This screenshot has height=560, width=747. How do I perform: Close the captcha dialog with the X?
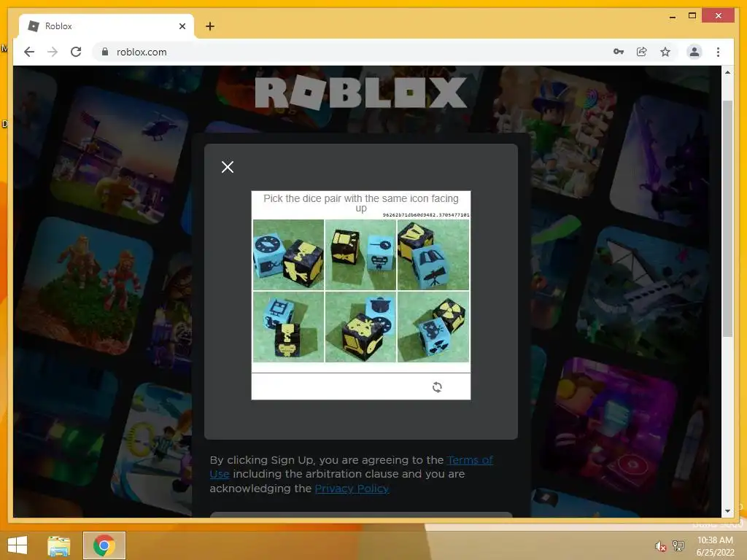point(228,167)
